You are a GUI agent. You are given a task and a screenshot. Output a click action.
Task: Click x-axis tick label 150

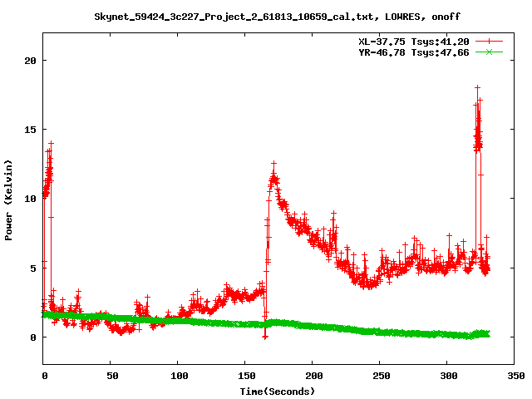246,376
